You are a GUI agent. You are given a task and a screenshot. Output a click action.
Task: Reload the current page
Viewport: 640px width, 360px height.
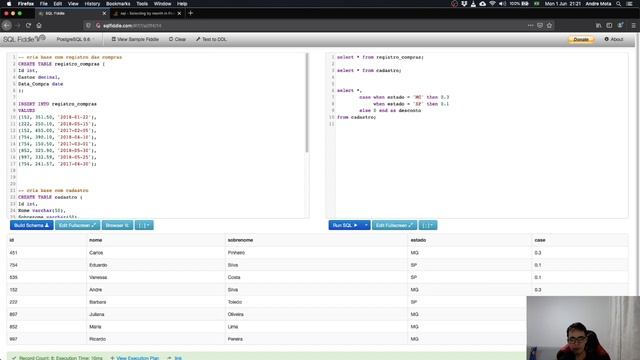tap(28, 25)
